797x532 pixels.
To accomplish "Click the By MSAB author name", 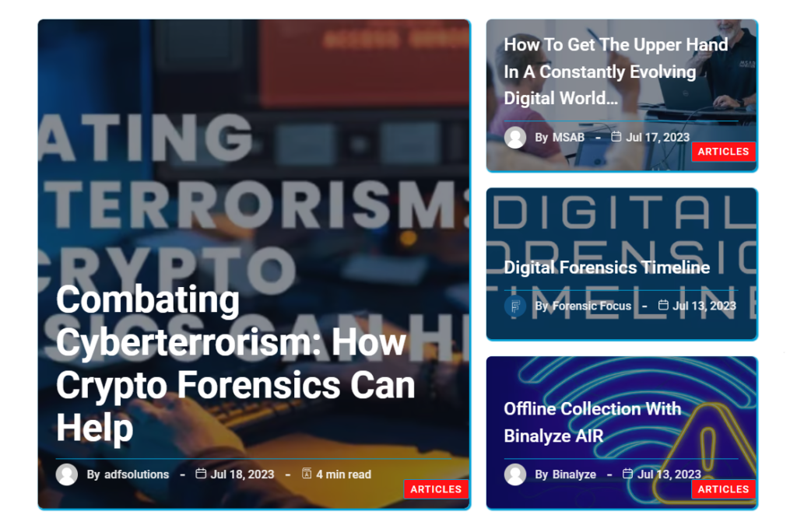I will point(560,137).
